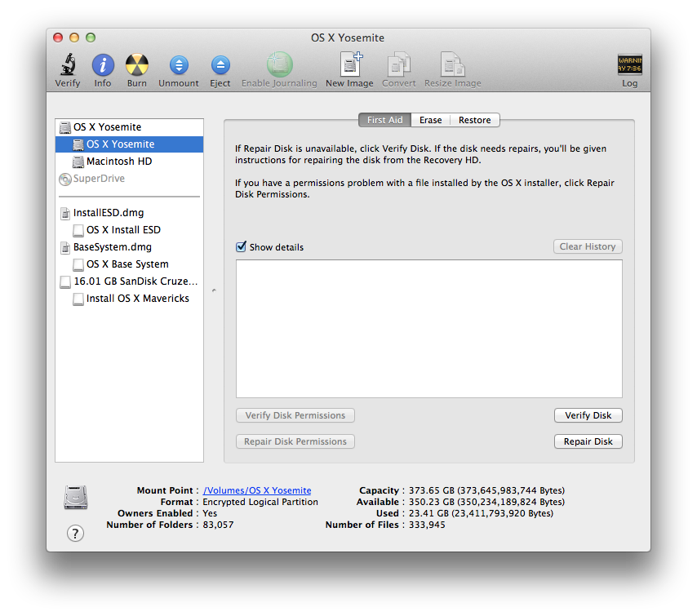Click the Available value 350.23 GB text
Screen dimensions: 697x616
coord(486,502)
